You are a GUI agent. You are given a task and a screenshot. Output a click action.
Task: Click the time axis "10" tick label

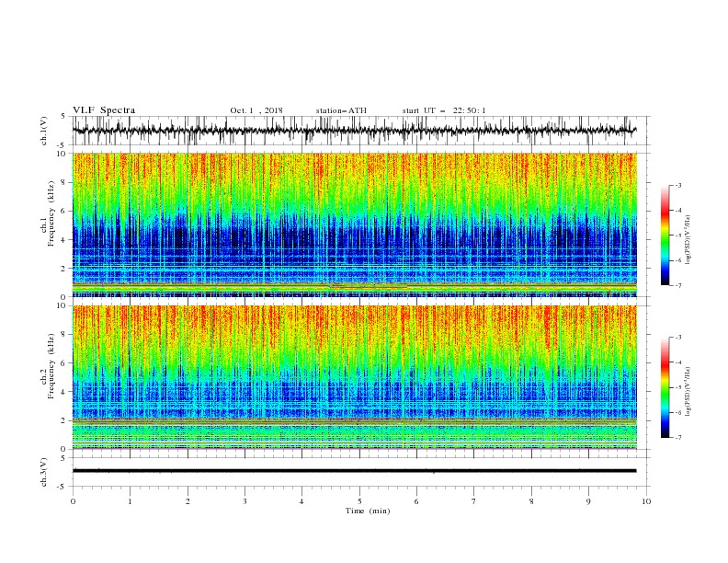[x=646, y=501]
